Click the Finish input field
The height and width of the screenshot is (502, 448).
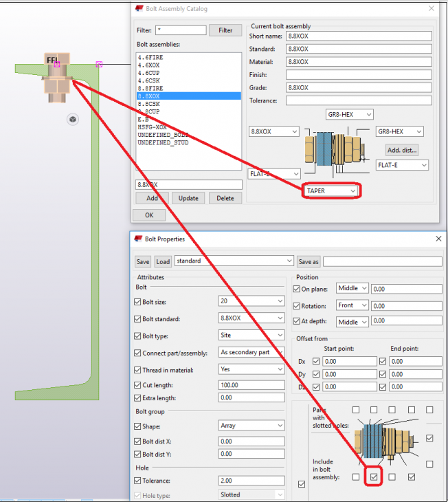pos(359,75)
